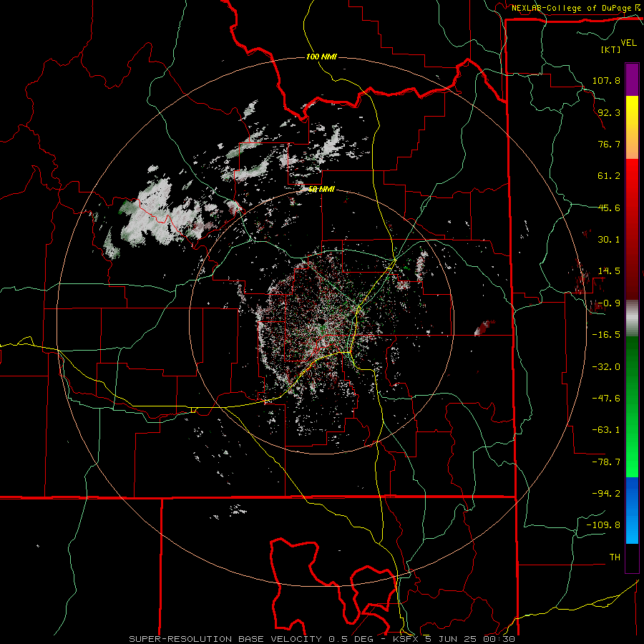Image resolution: width=644 pixels, height=644 pixels.
Task: Click the VEL legend title
Action: point(628,42)
